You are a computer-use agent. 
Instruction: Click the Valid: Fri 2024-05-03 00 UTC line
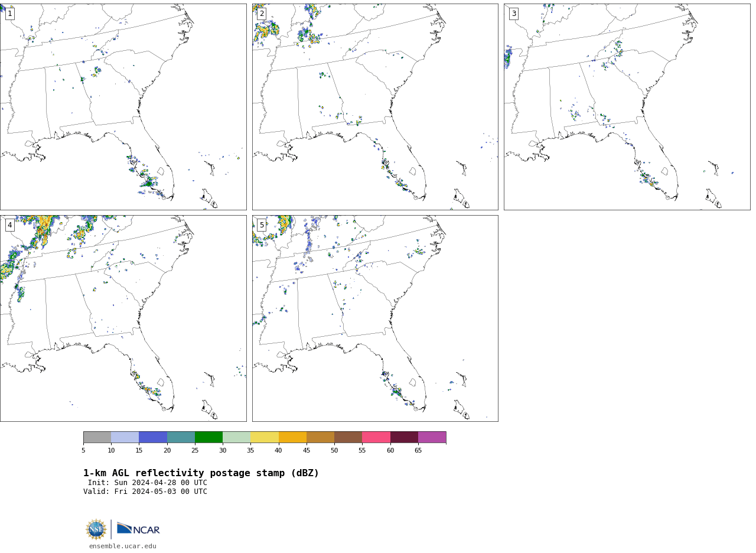[x=145, y=492]
